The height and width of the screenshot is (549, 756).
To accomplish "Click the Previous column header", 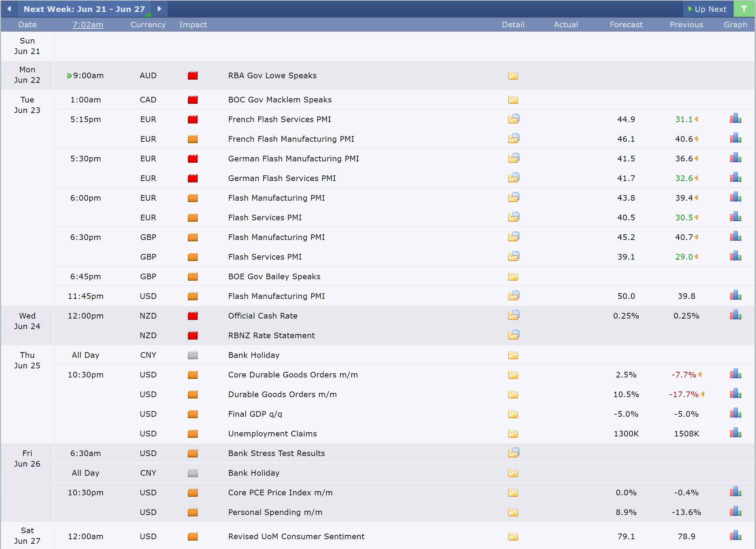I will tap(686, 25).
